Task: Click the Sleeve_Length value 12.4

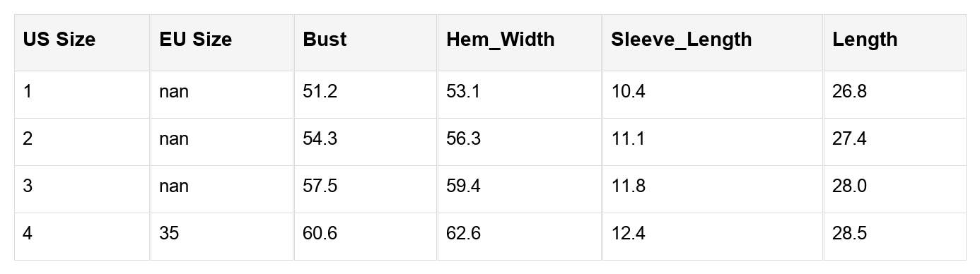Action: 629,233
